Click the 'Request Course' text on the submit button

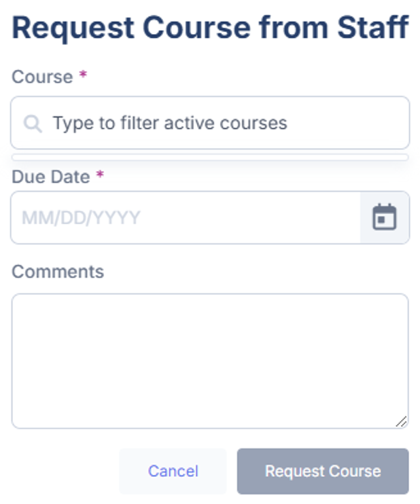click(x=323, y=471)
